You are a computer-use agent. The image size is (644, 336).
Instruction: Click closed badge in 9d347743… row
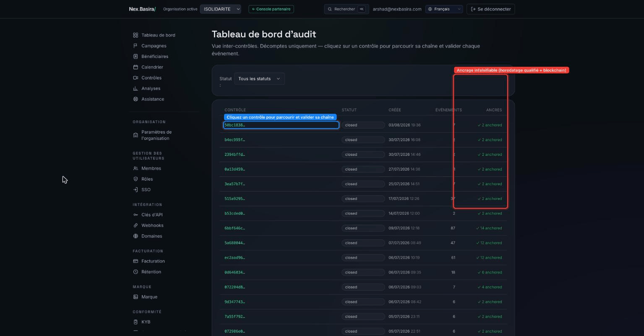(363, 302)
